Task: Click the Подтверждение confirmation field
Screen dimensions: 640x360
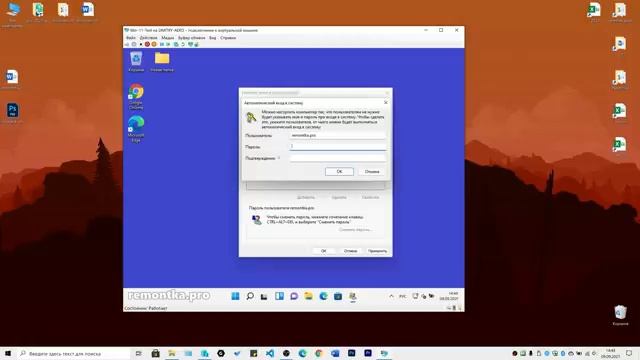Action: coord(338,158)
